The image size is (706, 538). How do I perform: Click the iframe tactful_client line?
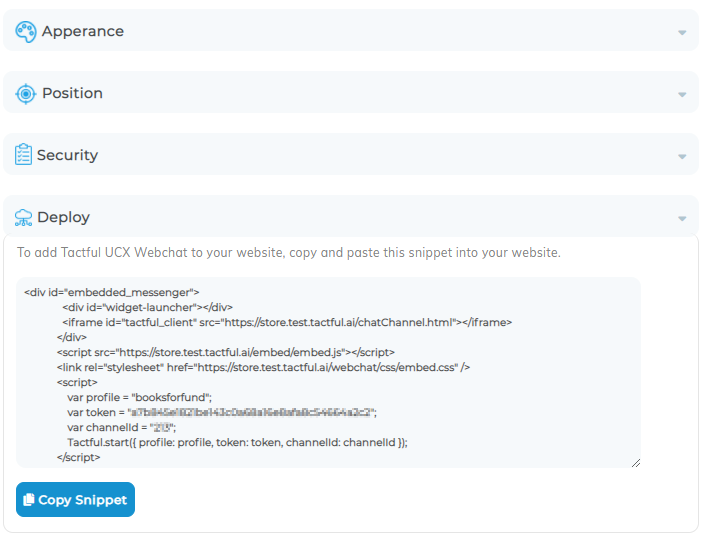click(287, 322)
